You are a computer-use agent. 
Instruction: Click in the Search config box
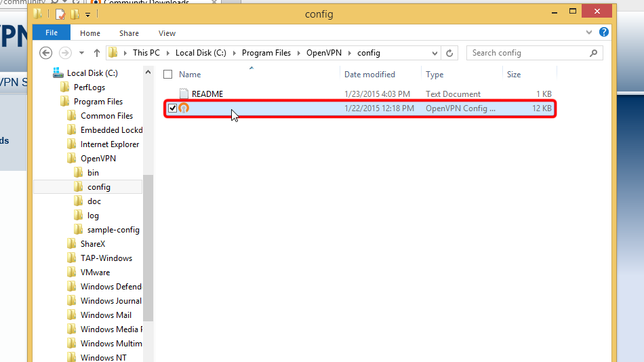(527, 53)
